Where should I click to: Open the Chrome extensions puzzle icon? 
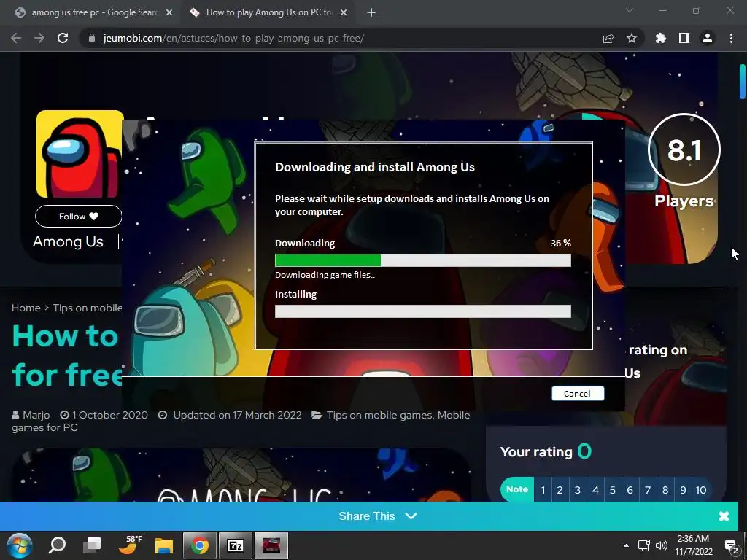click(x=660, y=38)
